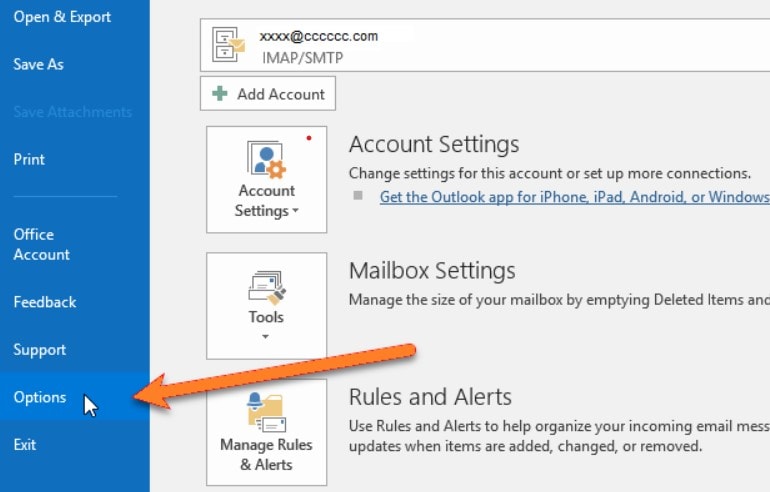Click the Manage Rules & Alerts bell icon
The image size is (770, 492).
pos(267,412)
